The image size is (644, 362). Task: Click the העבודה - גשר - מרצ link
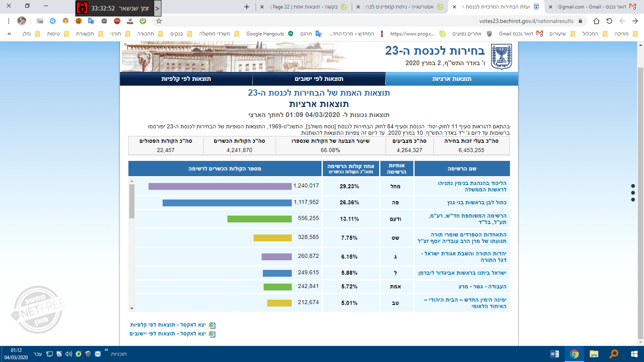(x=482, y=286)
